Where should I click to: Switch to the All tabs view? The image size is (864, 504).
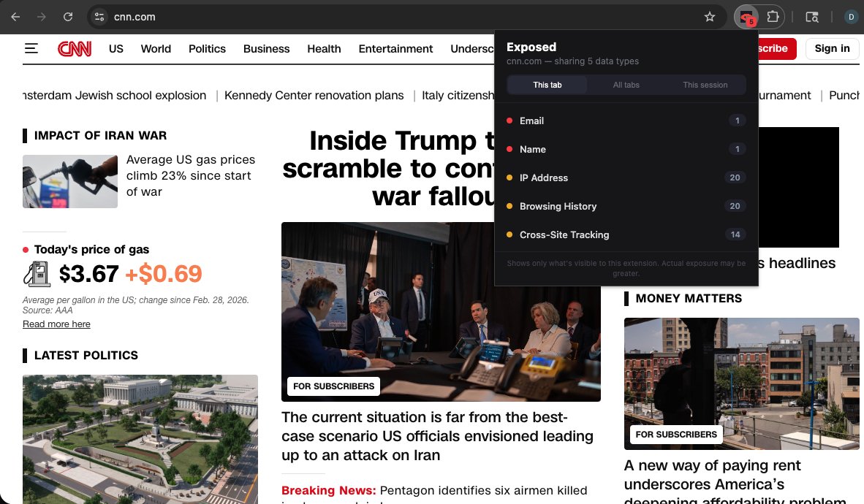(626, 85)
